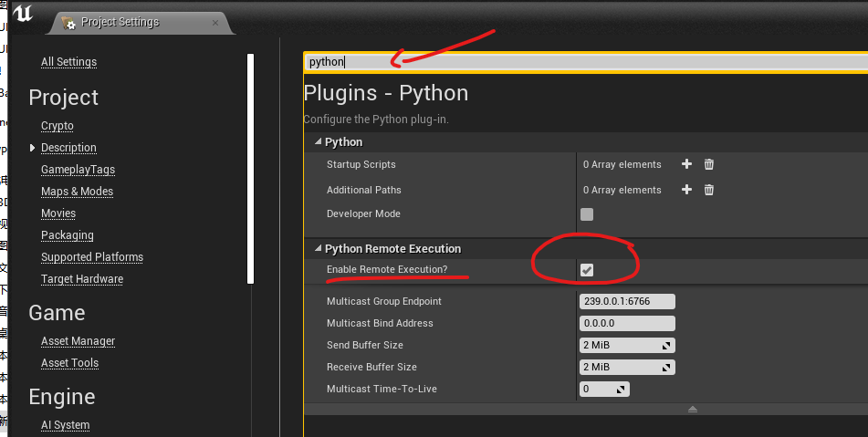This screenshot has width=868, height=437.
Task: Click the Plugins - Python heading
Action: (x=386, y=93)
